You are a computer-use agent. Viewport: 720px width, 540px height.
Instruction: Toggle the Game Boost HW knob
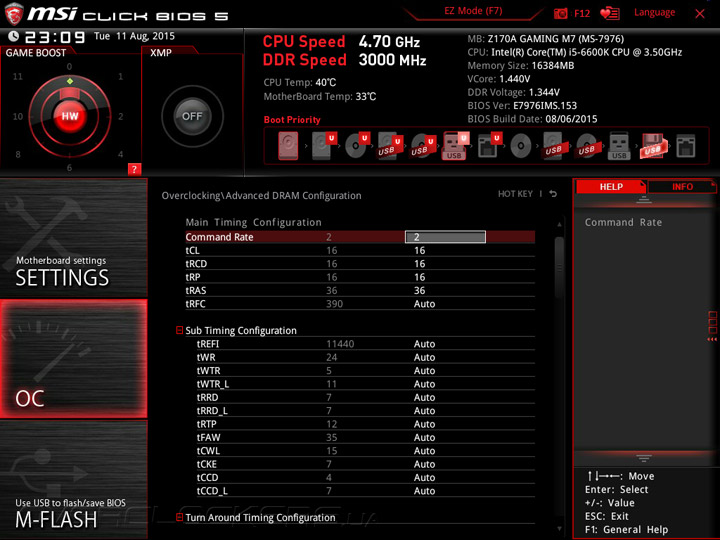click(70, 116)
